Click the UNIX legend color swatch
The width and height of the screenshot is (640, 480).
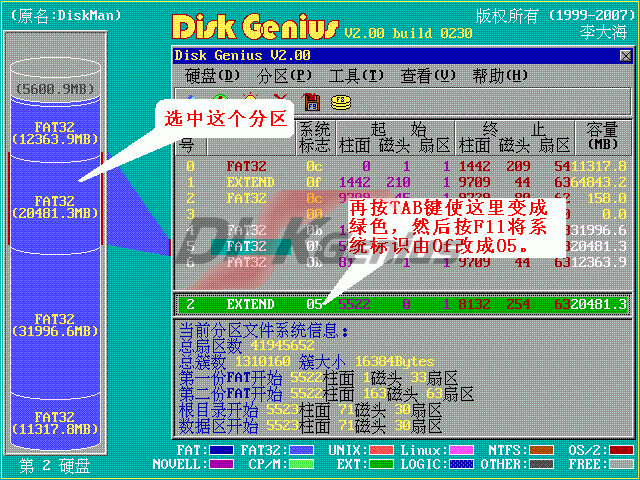tap(381, 450)
